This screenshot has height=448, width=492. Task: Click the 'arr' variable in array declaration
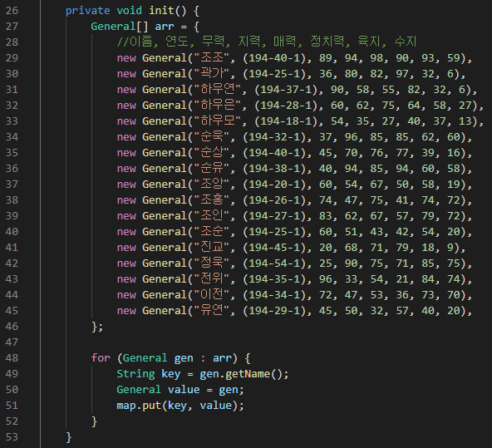click(x=165, y=27)
